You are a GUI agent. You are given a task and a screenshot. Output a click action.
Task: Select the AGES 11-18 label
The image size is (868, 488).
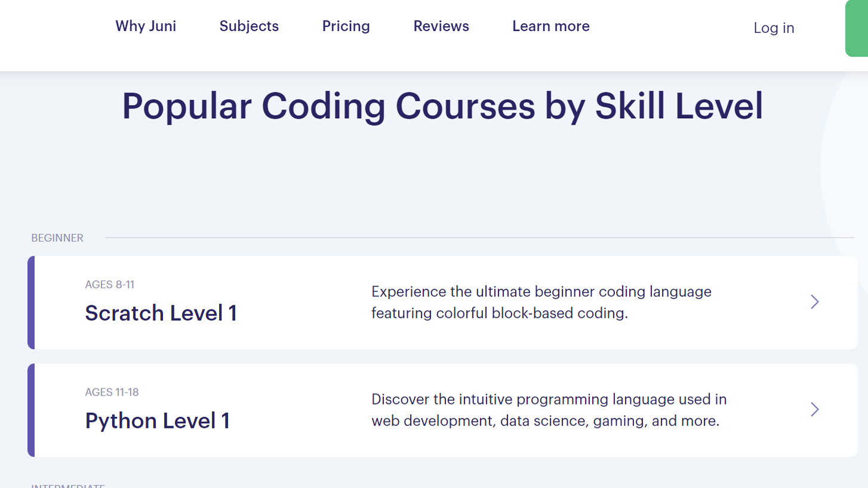pos(112,392)
